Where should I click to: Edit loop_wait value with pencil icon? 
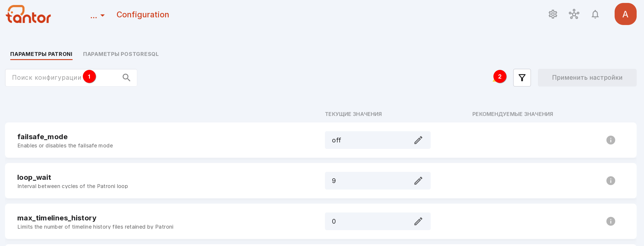point(418,181)
